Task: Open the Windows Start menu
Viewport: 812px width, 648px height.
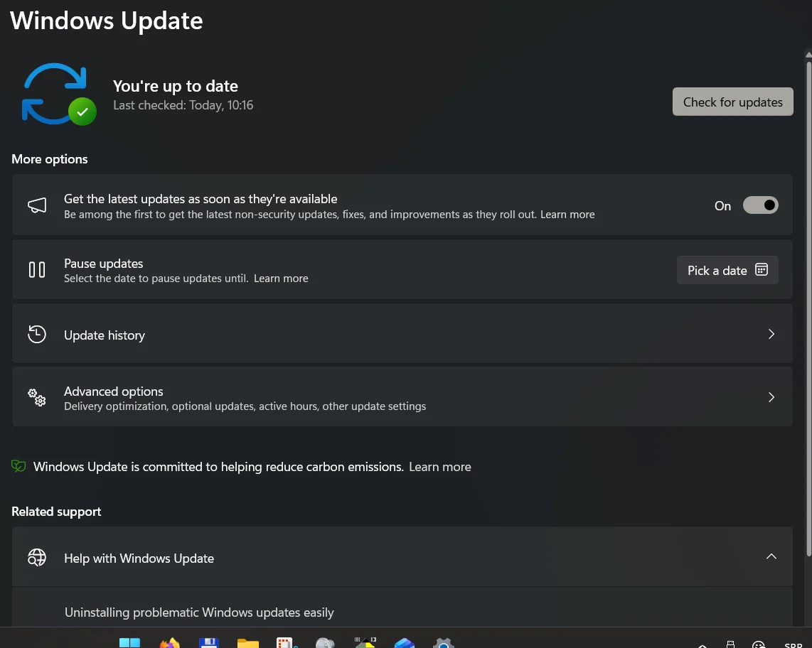Action: coord(129,643)
